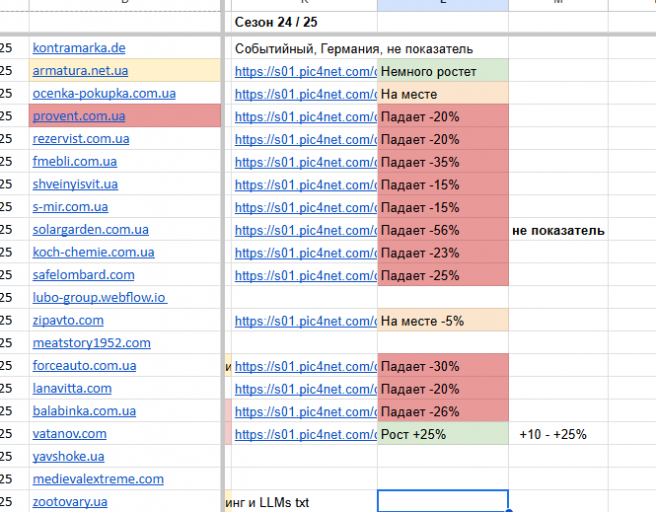The height and width of the screenshot is (512, 656).
Task: Open pic4net link in rezervist.com.ua row
Action: coord(306,139)
